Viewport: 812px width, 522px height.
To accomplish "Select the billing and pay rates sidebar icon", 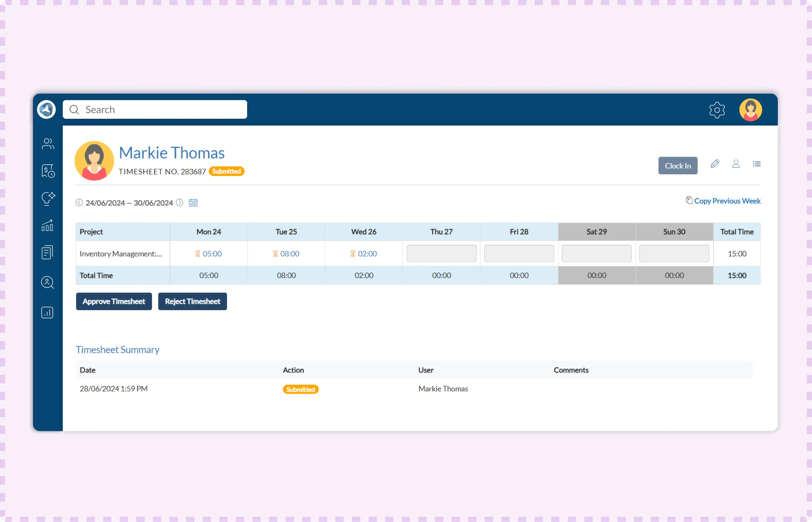I will 47,171.
